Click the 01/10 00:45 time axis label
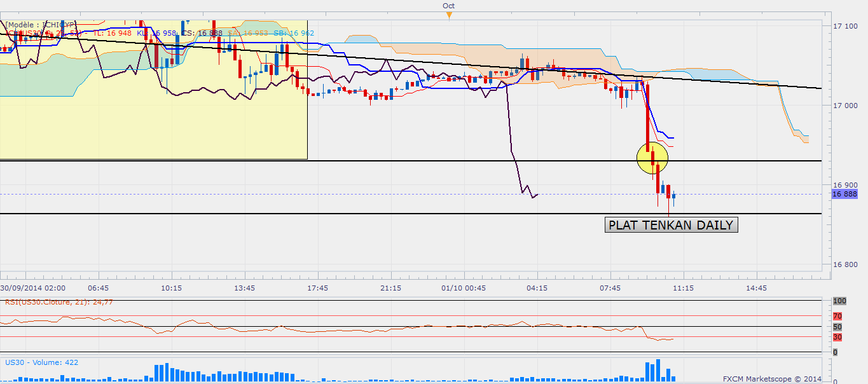Viewport: 868px width, 384px height. click(x=464, y=288)
